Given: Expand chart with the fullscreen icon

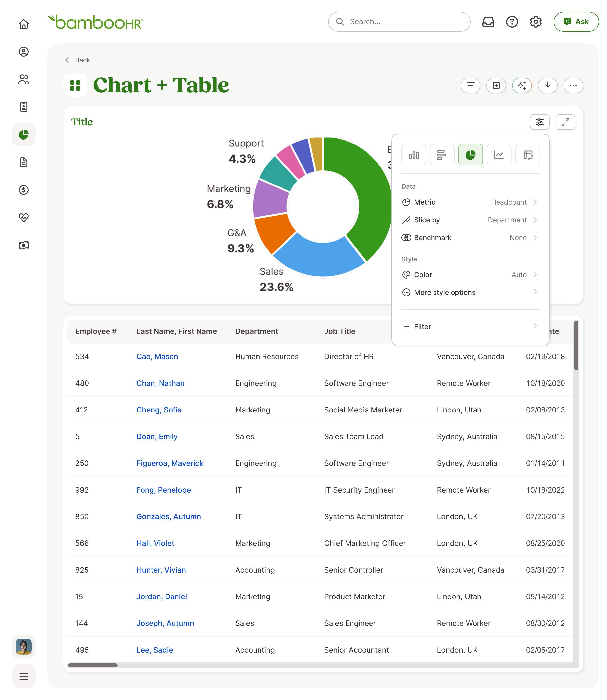Looking at the screenshot, I should click(565, 122).
